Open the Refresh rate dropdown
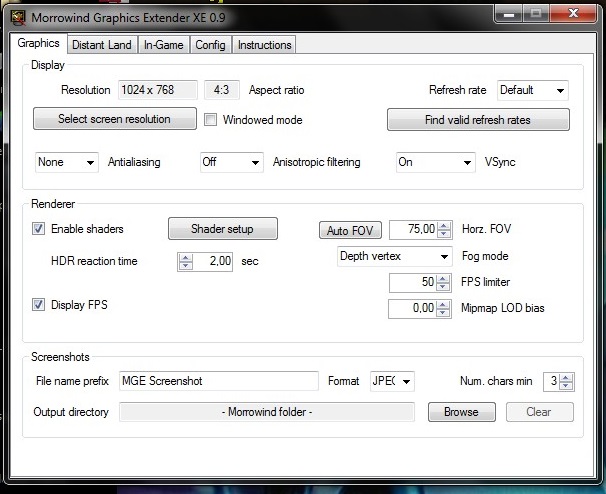Viewport: 606px width, 494px height. pyautogui.click(x=533, y=90)
